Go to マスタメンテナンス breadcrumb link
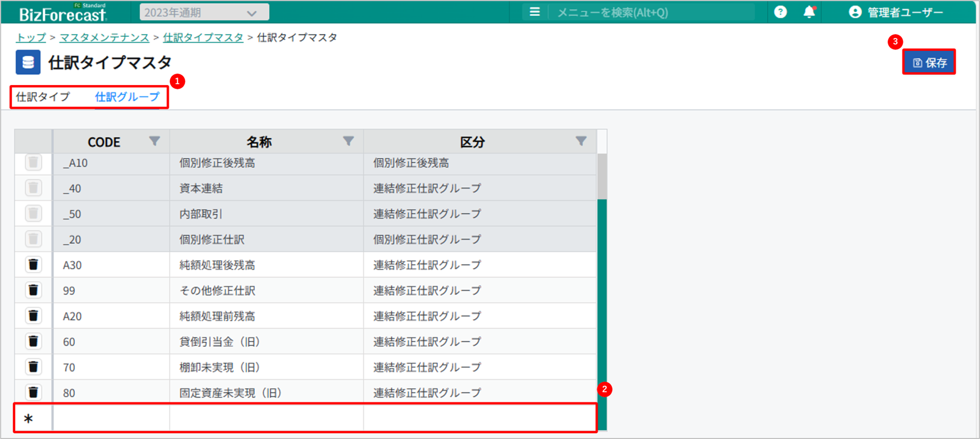Viewport: 980px width, 439px height. coord(104,37)
